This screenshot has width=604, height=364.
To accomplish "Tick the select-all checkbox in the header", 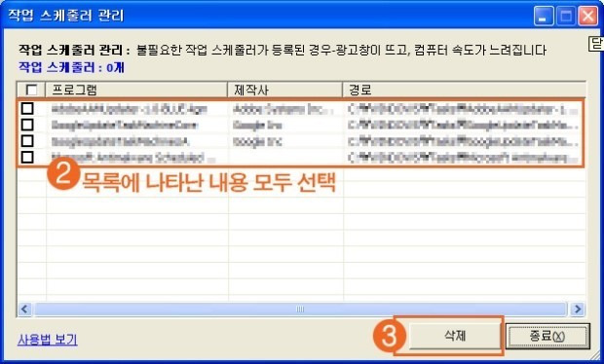I will (31, 91).
